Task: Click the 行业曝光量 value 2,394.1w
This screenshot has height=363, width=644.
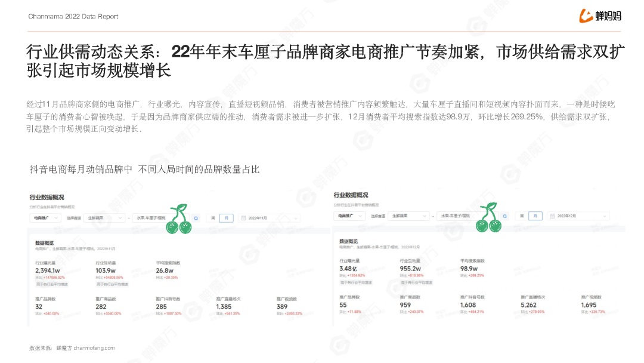Action: click(48, 270)
